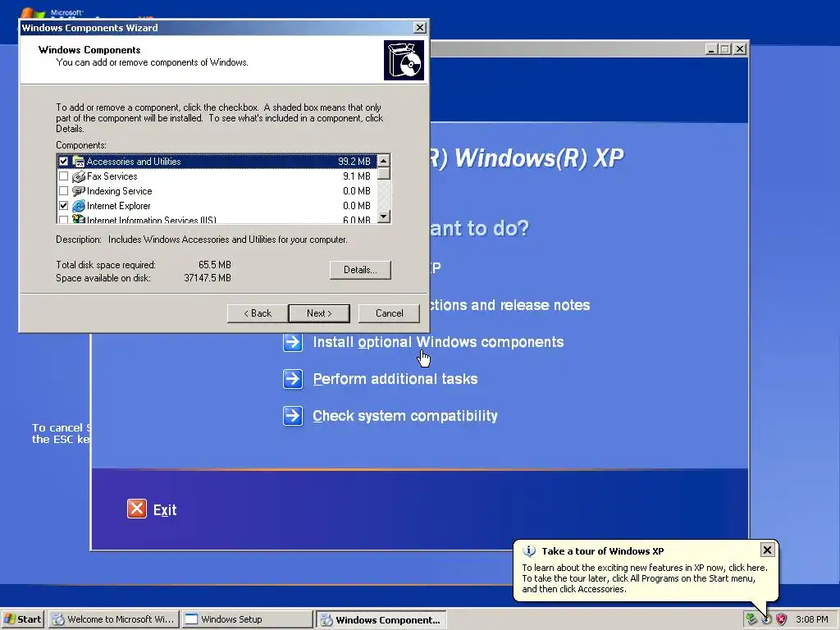Click the Windows XP tour tray icon

(767, 619)
